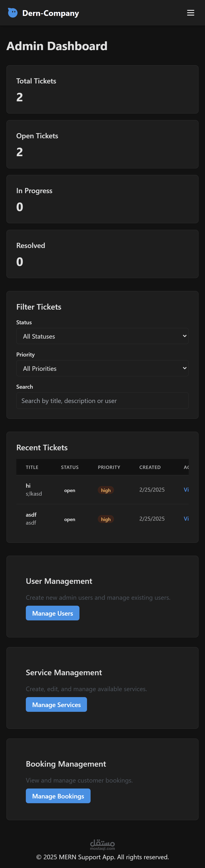
Task: Click the Manage Users button
Action: tap(52, 613)
